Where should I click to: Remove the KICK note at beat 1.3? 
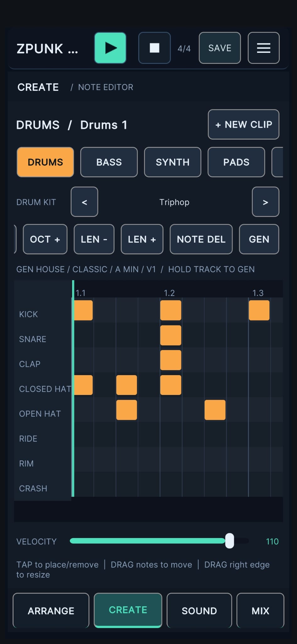pos(259,310)
